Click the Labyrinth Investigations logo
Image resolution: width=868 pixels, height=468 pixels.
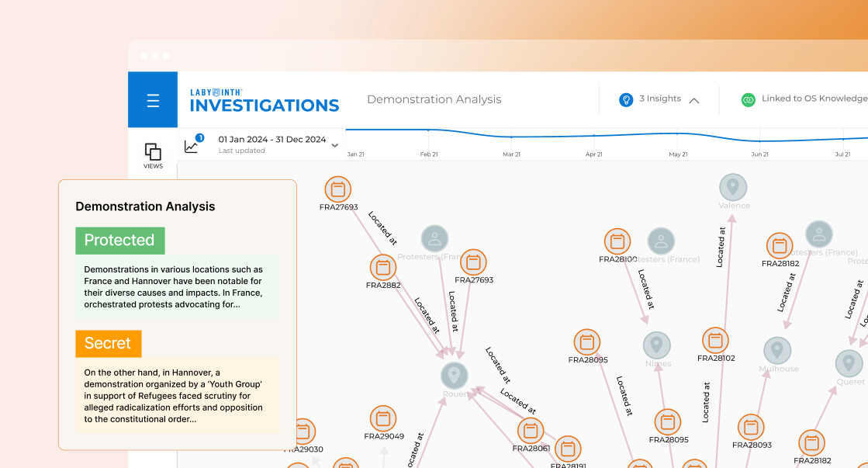click(x=265, y=100)
